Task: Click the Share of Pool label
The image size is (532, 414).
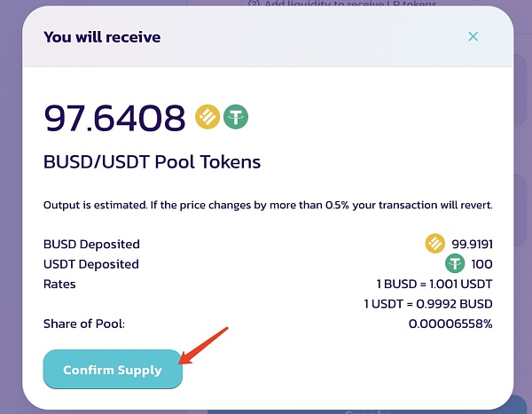Action: [84, 324]
